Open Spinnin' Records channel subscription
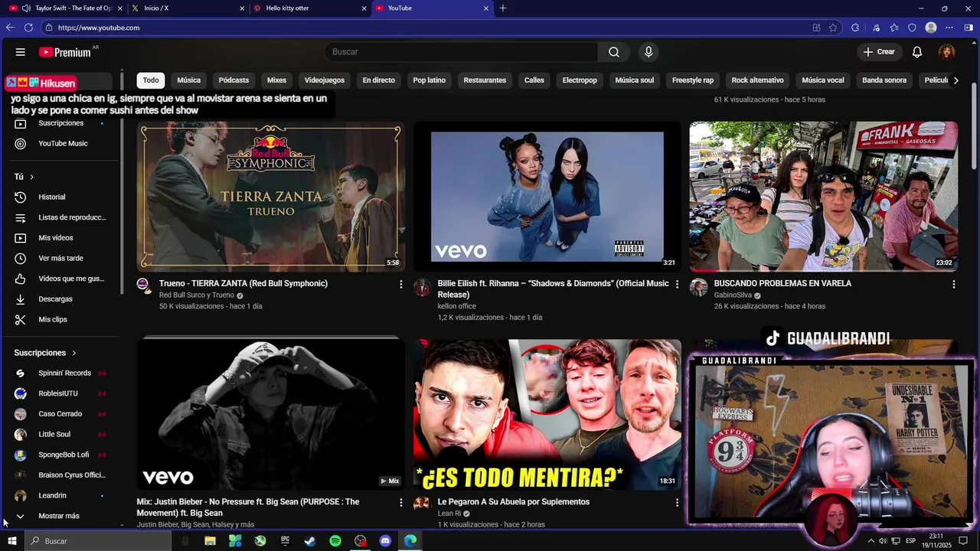The height and width of the screenshot is (551, 980). 61,373
